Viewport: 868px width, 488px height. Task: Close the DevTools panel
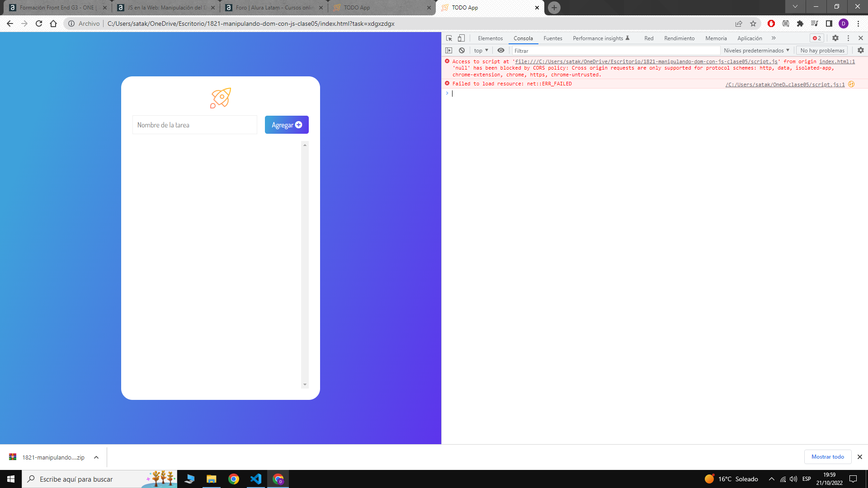pos(861,38)
